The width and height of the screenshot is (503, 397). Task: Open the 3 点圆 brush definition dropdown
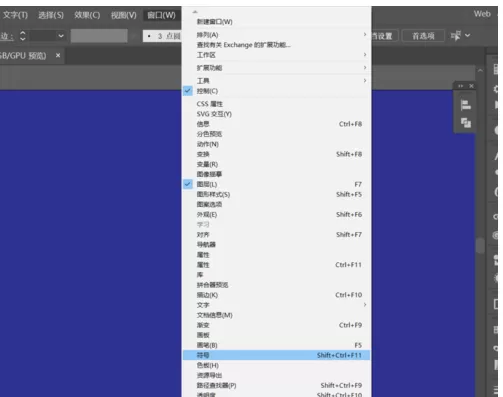162,36
